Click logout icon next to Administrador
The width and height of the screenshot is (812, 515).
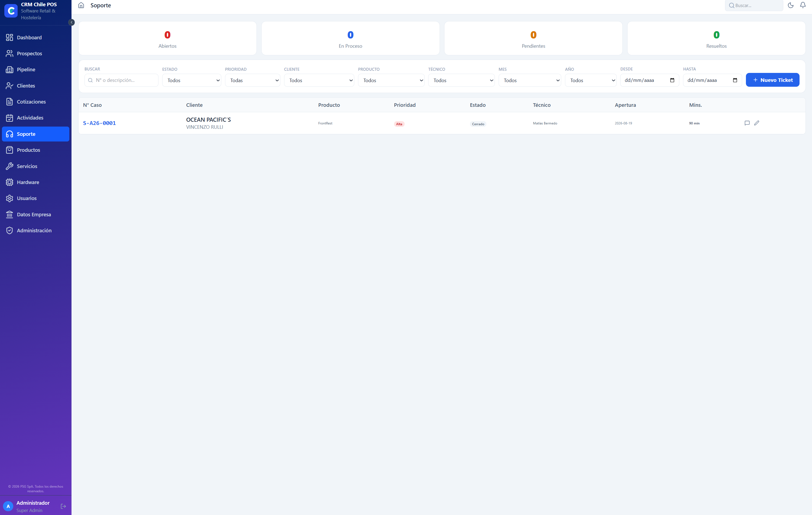pyautogui.click(x=63, y=506)
